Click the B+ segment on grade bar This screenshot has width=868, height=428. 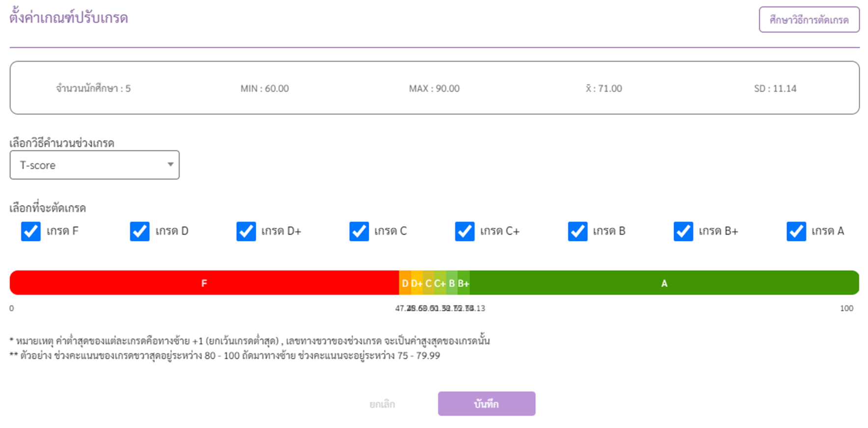click(x=463, y=283)
